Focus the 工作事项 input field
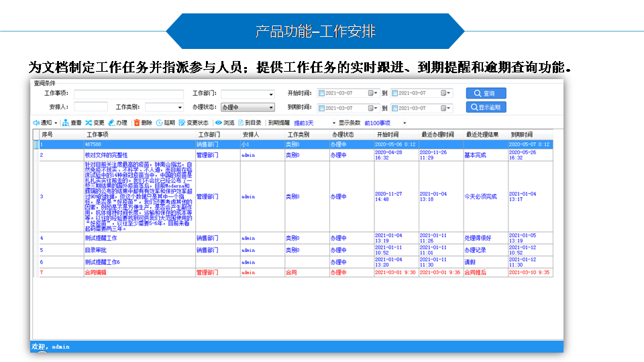The width and height of the screenshot is (644, 362). (129, 94)
